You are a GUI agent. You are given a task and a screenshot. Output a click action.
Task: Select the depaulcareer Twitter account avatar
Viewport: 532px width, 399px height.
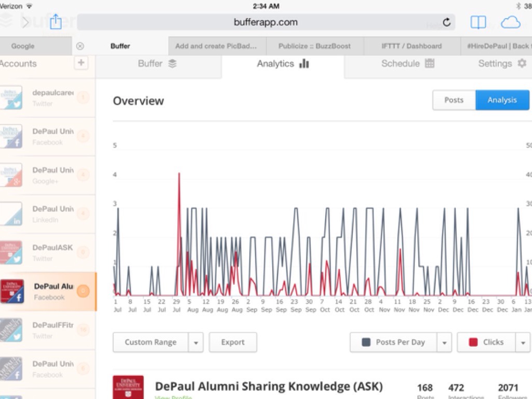(11, 98)
